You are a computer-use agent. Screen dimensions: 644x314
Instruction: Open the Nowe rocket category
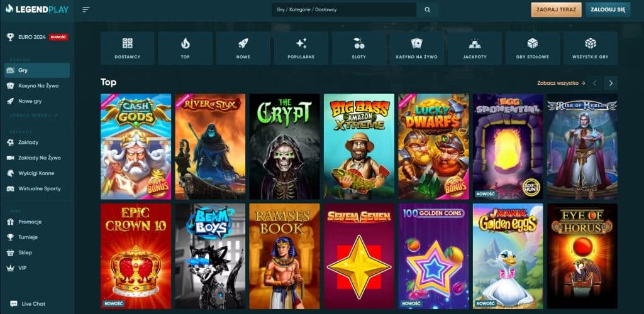tap(243, 48)
